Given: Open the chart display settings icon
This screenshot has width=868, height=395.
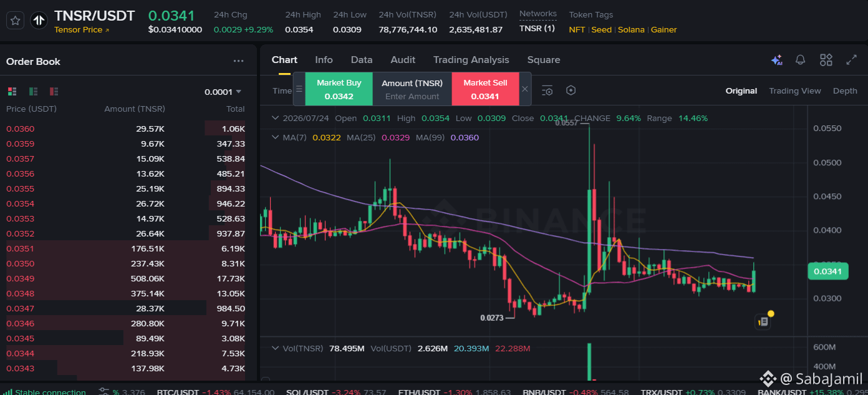Looking at the screenshot, I should 547,90.
